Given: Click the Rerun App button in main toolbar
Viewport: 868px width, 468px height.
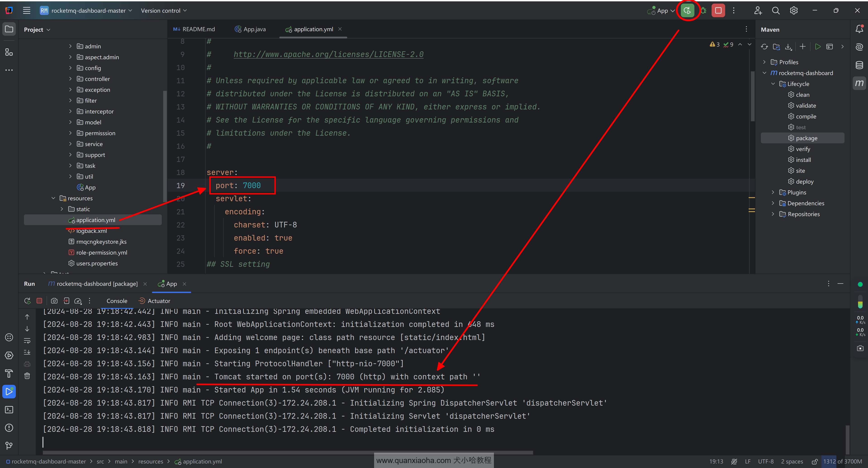Looking at the screenshot, I should click(x=687, y=10).
